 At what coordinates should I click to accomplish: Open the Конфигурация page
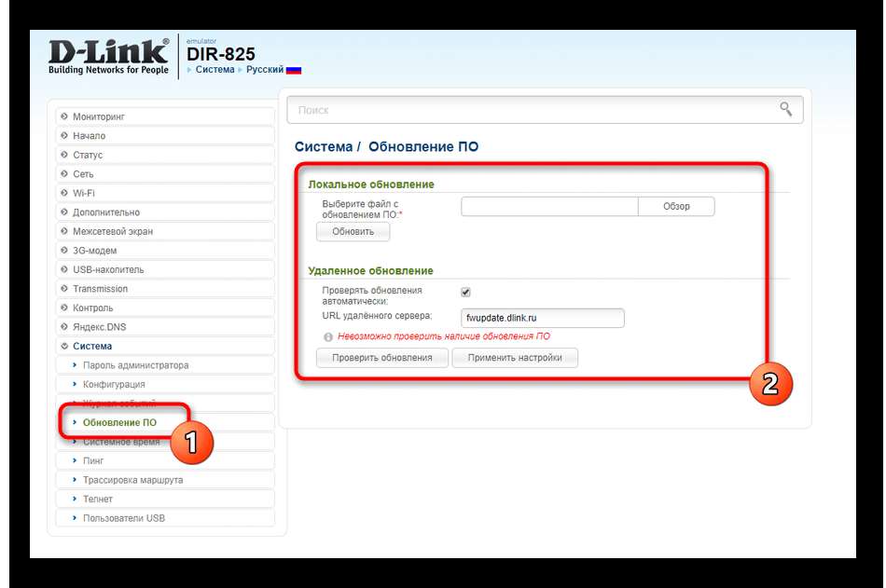165,384
